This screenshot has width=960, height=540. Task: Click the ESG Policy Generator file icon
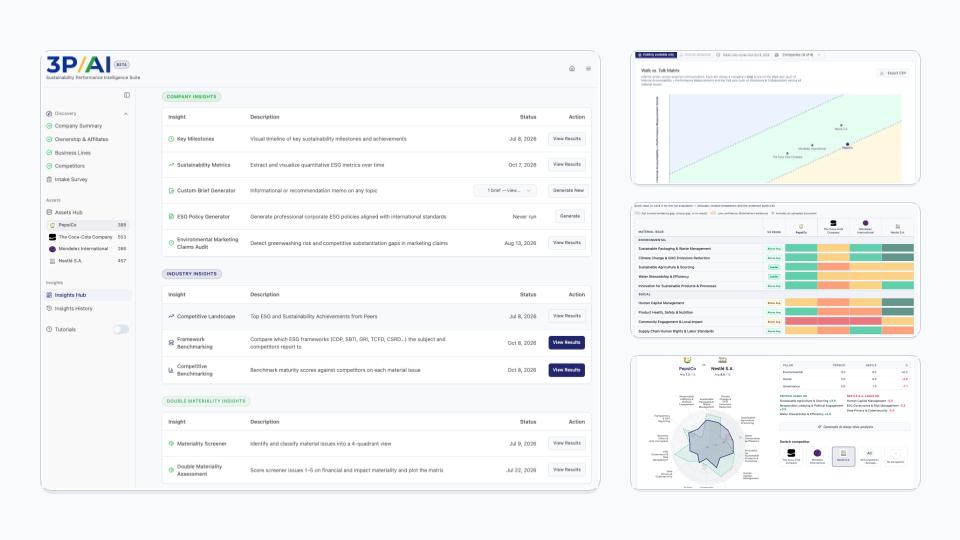point(171,216)
